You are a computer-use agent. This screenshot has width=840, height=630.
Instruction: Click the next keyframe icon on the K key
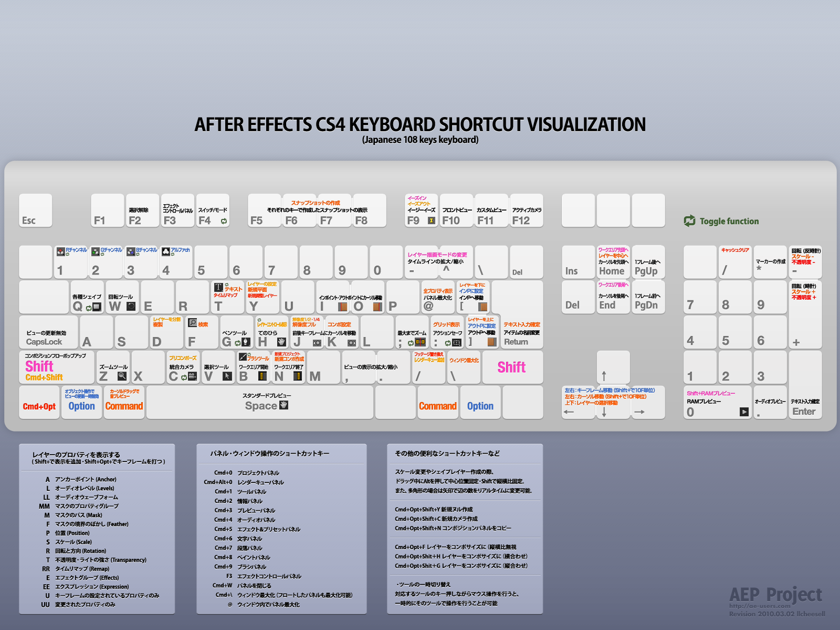pyautogui.click(x=352, y=343)
